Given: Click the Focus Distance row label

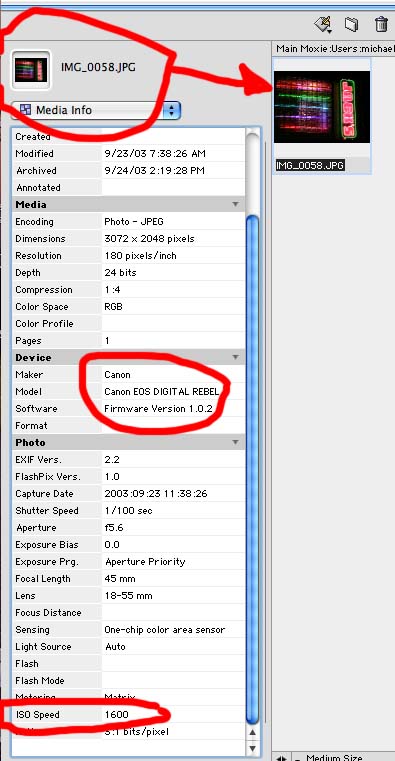Looking at the screenshot, I should coord(48,612).
